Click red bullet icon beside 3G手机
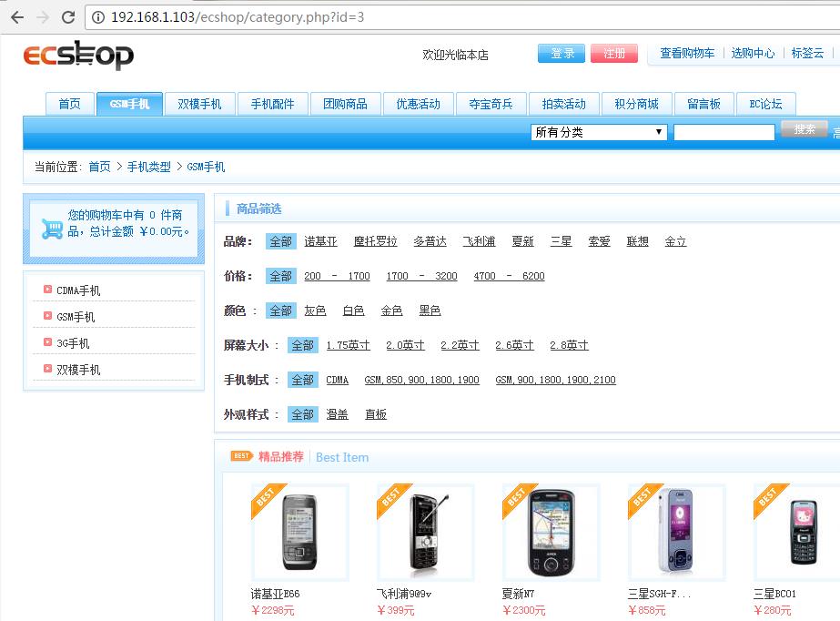The width and height of the screenshot is (840, 621). 47,341
